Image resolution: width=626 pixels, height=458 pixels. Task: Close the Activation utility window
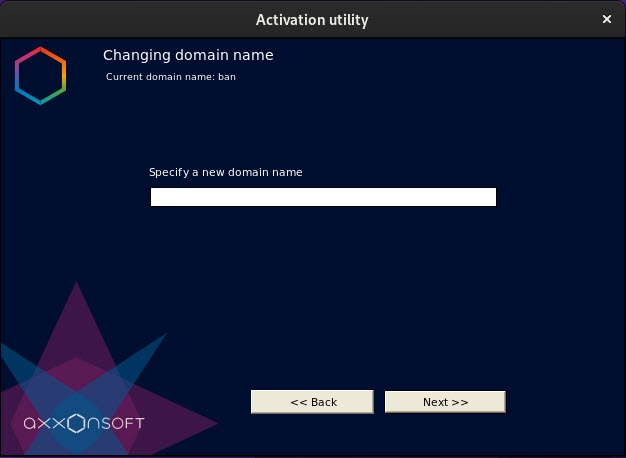pos(607,18)
